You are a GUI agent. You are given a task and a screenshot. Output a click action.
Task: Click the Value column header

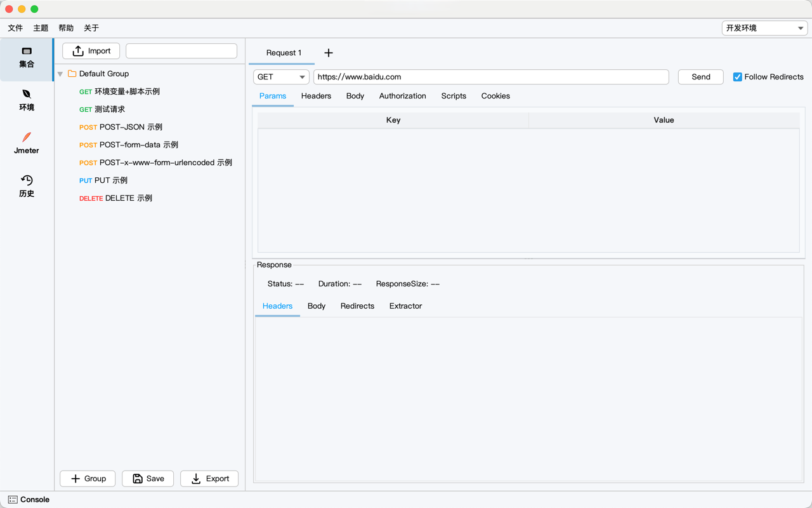(664, 120)
